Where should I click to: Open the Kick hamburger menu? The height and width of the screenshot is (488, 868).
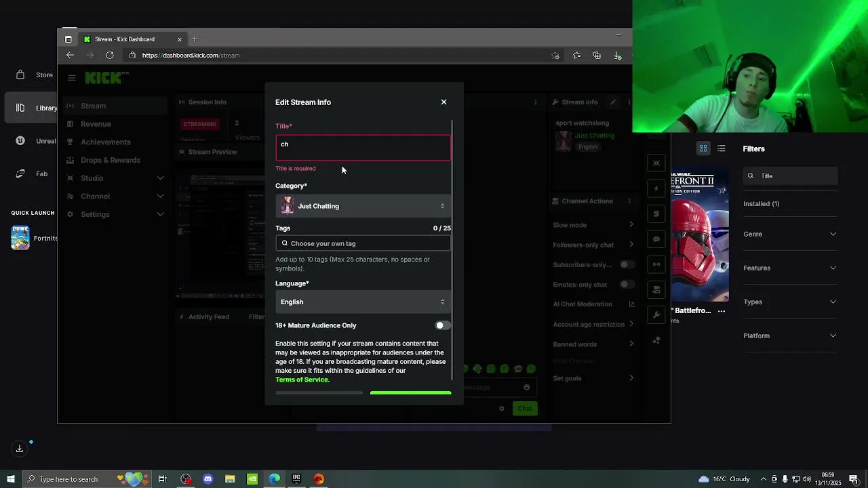point(72,78)
